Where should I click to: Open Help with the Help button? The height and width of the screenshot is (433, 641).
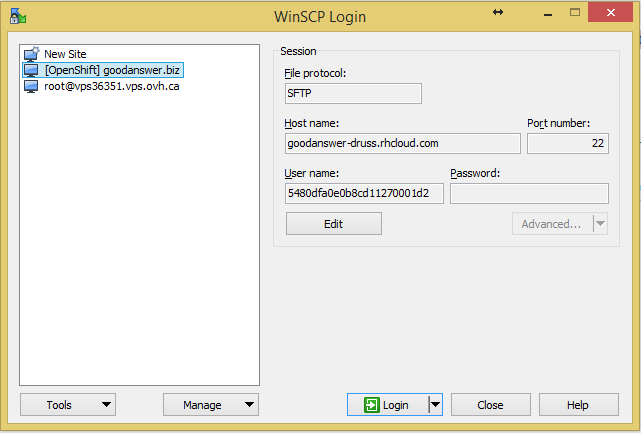click(578, 405)
